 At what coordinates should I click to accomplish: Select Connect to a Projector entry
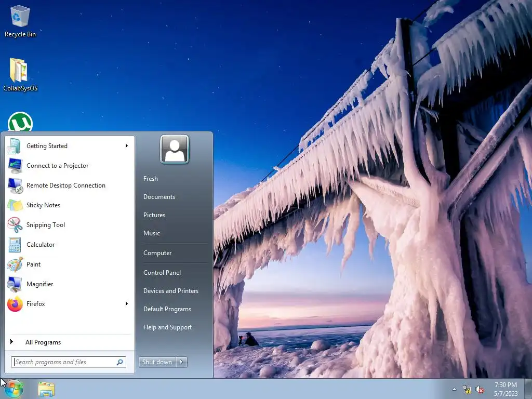click(70, 166)
